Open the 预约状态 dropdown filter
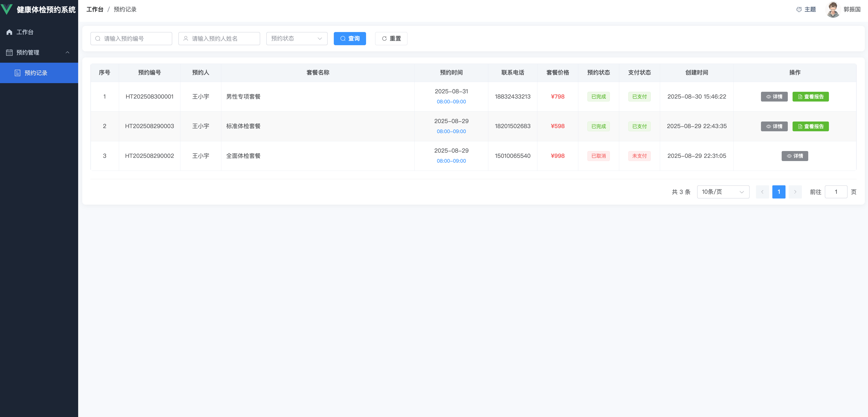This screenshot has height=417, width=868. [297, 39]
